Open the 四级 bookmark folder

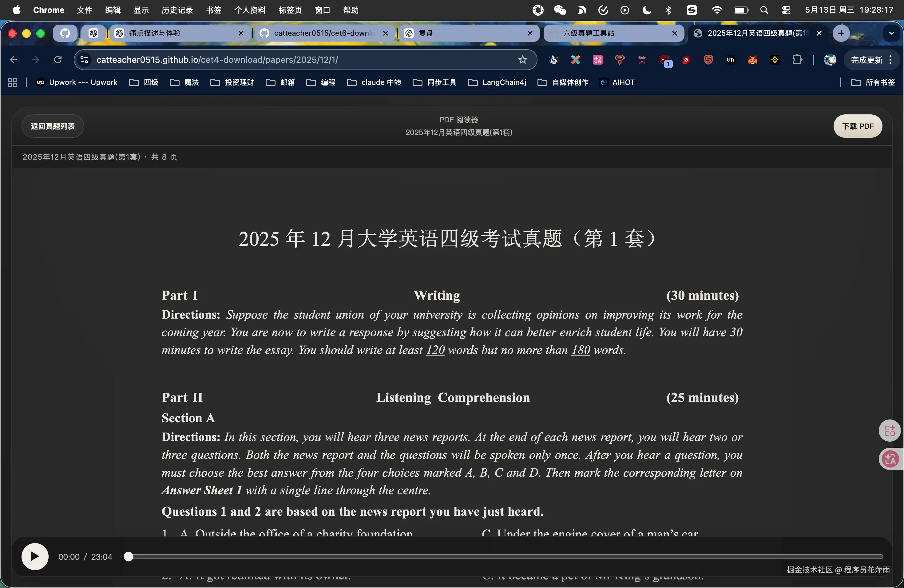tap(144, 82)
